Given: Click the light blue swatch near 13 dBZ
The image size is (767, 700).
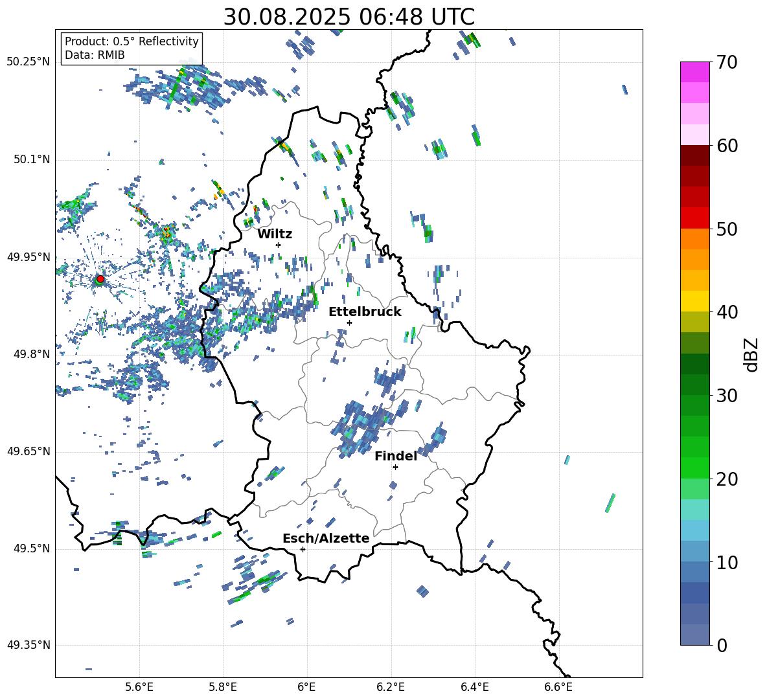Looking at the screenshot, I should pos(695,530).
